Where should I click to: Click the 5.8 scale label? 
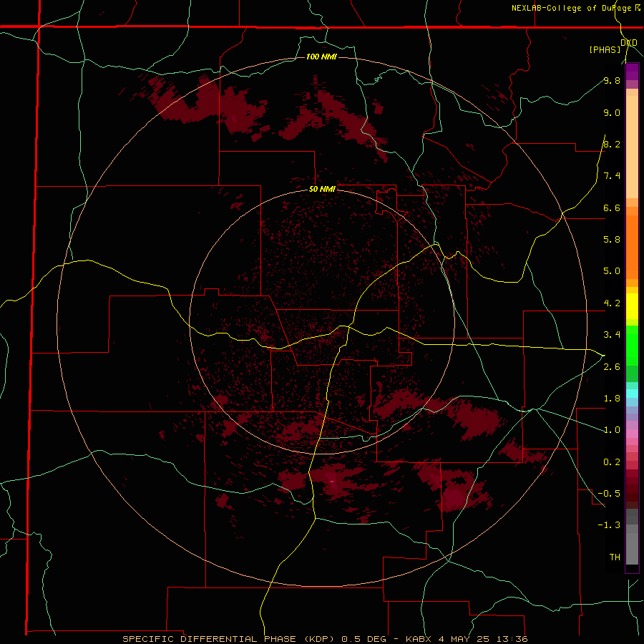pyautogui.click(x=612, y=240)
